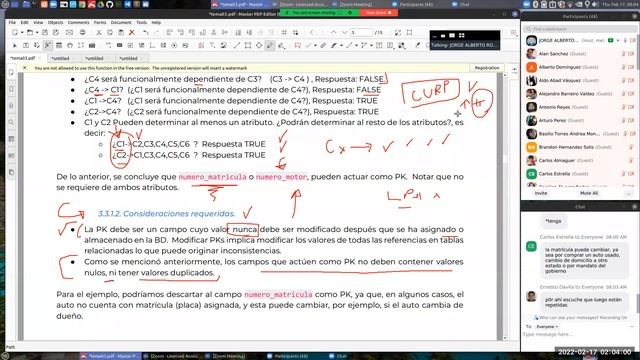Open dropdown arrow beside Open folder icon
Screen dimensions: 640x360
pos(36,33)
